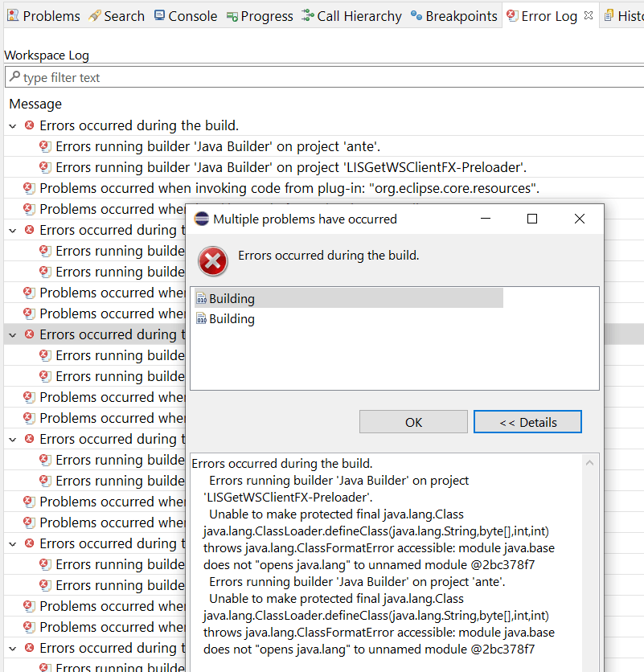Hide details with the << Details button
This screenshot has width=644, height=672.
(x=527, y=422)
